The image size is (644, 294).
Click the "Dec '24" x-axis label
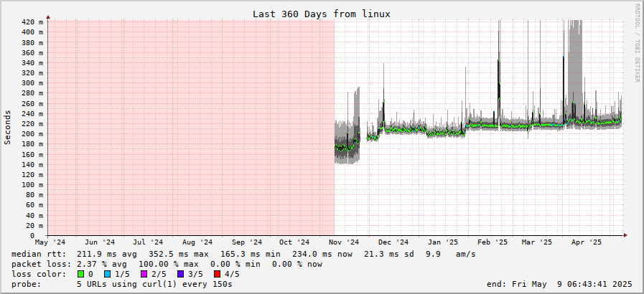(x=393, y=242)
